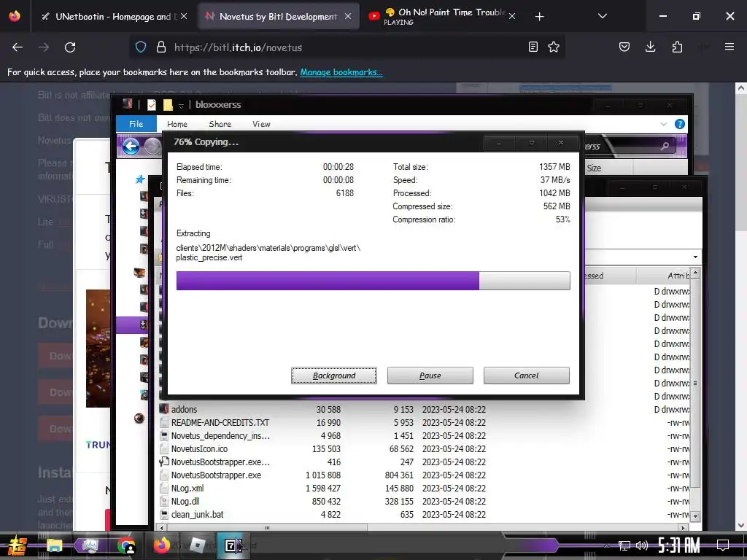Open the Start menu on taskbar

point(18,545)
